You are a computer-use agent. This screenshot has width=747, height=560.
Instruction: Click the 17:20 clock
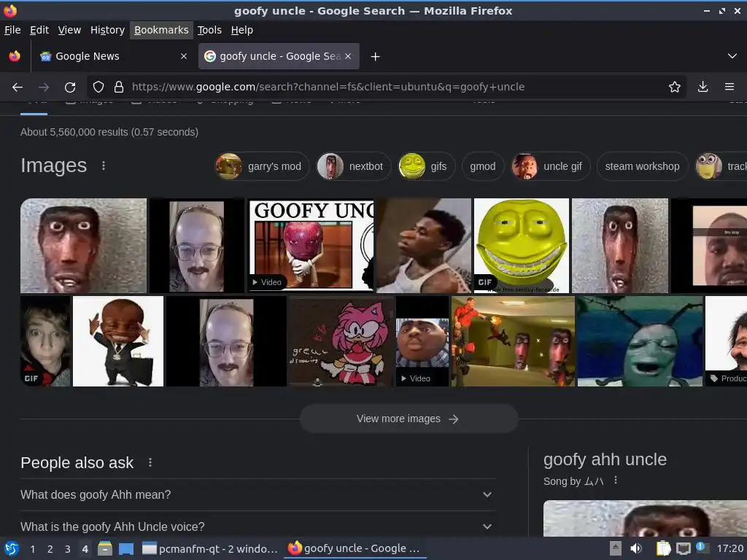pos(729,548)
